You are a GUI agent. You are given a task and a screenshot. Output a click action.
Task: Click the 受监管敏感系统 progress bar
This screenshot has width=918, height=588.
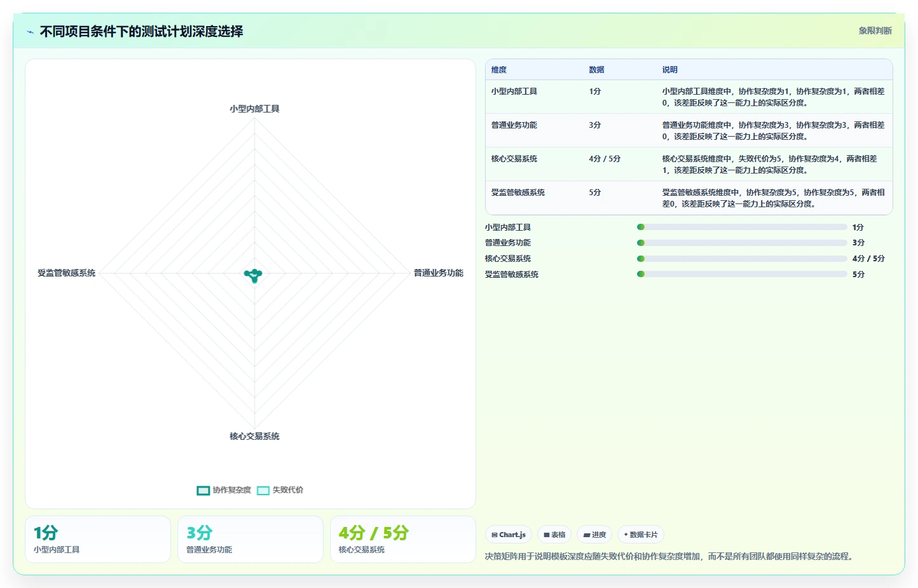tap(742, 274)
